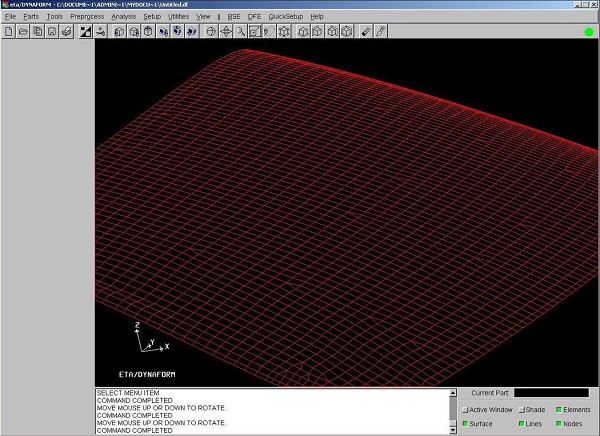Click the Print icon in the toolbar
The height and width of the screenshot is (436, 600).
(66, 31)
